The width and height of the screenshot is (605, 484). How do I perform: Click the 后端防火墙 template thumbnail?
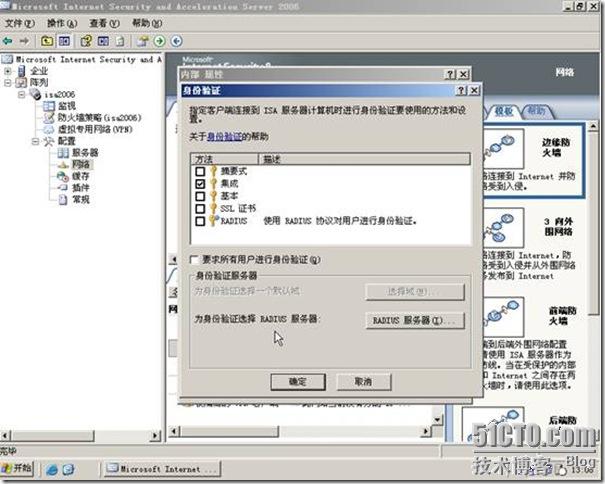click(493, 424)
